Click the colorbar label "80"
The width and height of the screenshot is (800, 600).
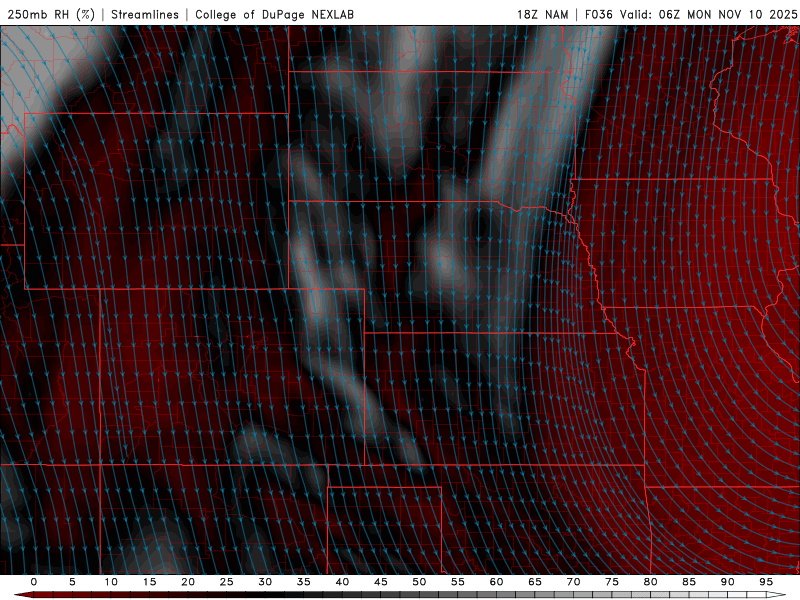point(650,582)
